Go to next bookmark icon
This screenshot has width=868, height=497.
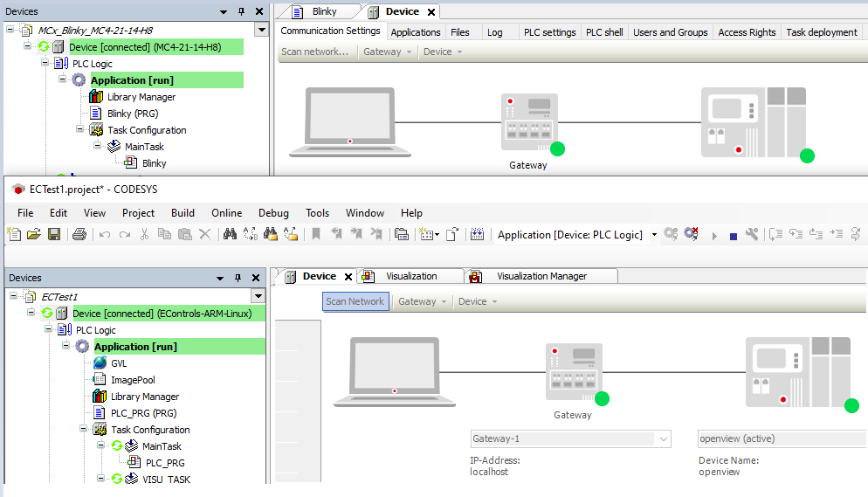(356, 234)
